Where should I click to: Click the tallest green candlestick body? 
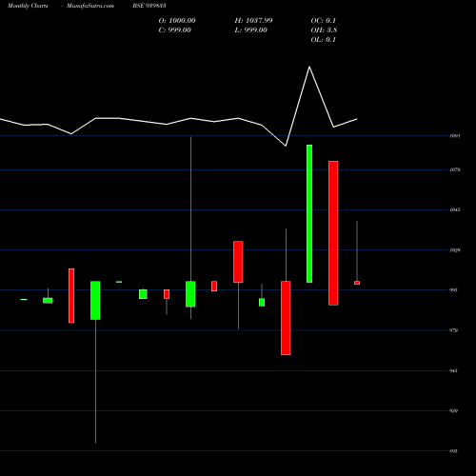click(x=309, y=213)
